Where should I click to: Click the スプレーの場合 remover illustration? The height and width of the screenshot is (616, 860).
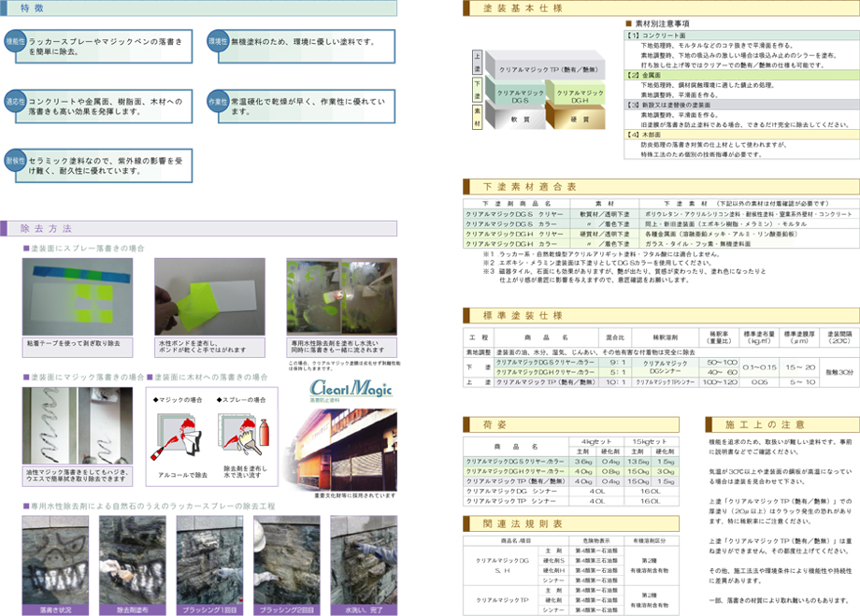244,437
